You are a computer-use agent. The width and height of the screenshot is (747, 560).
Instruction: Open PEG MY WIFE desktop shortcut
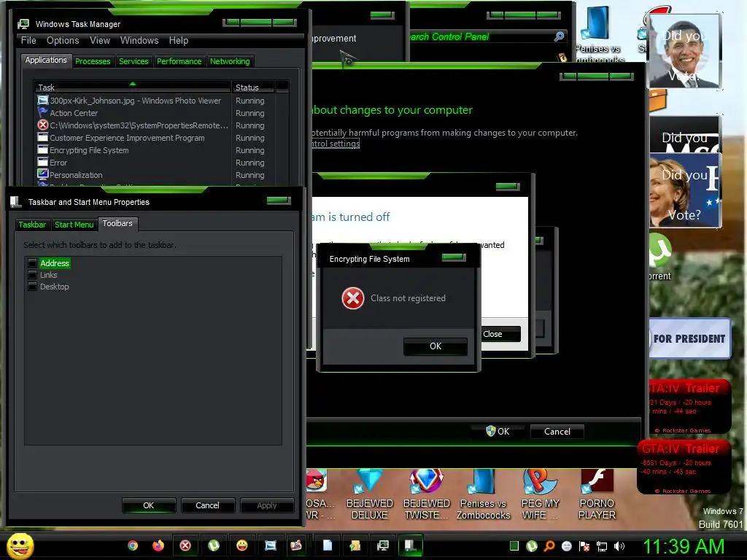[540, 494]
